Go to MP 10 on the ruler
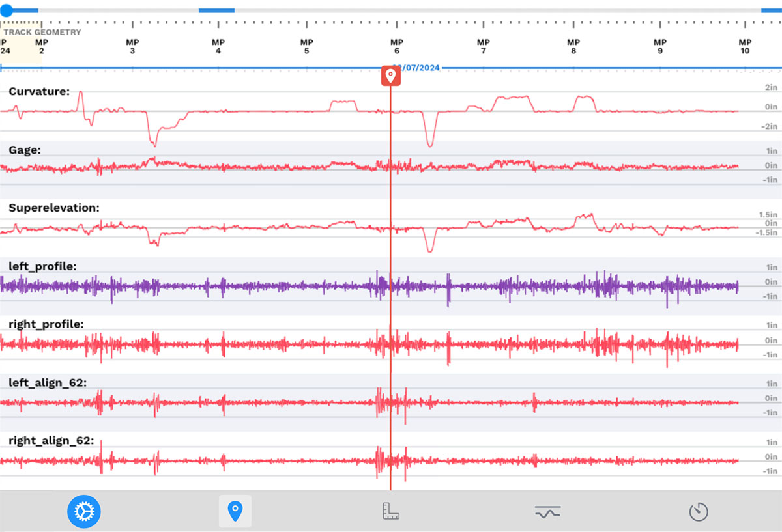 (744, 46)
